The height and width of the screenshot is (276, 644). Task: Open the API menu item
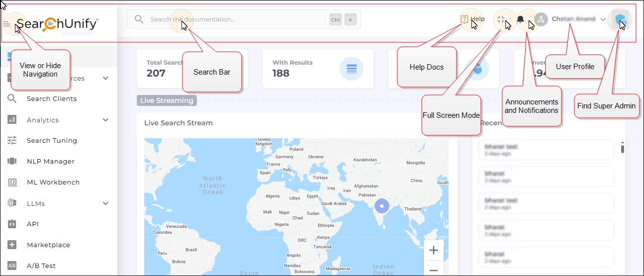pos(33,224)
